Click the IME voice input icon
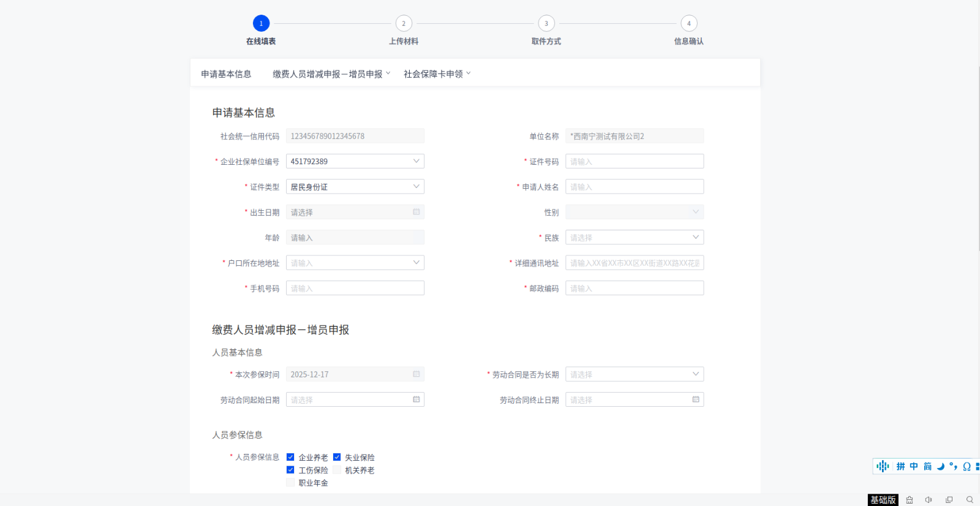The image size is (980, 506). 883,466
